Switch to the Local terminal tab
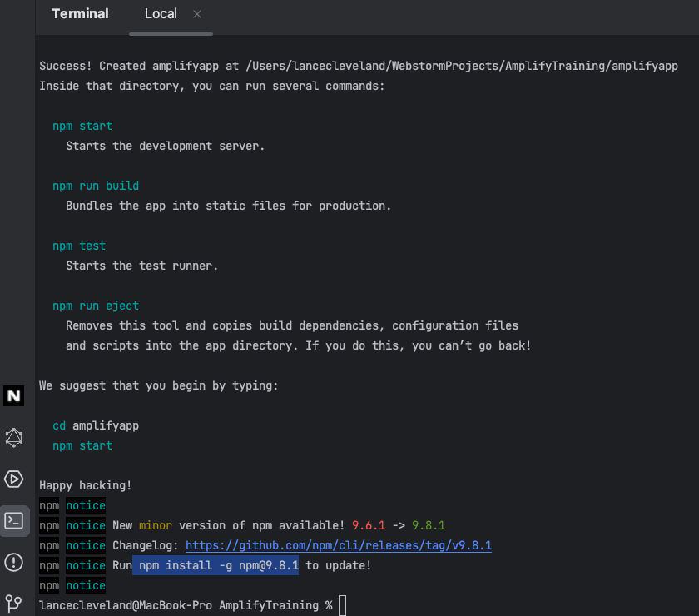The width and height of the screenshot is (699, 616). click(161, 14)
